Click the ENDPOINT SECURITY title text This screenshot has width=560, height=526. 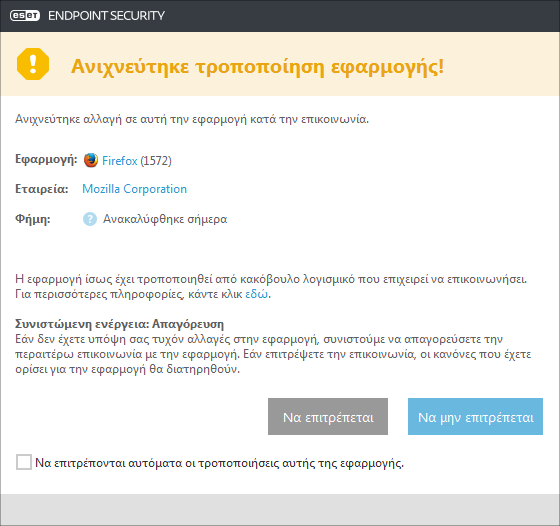click(x=106, y=16)
